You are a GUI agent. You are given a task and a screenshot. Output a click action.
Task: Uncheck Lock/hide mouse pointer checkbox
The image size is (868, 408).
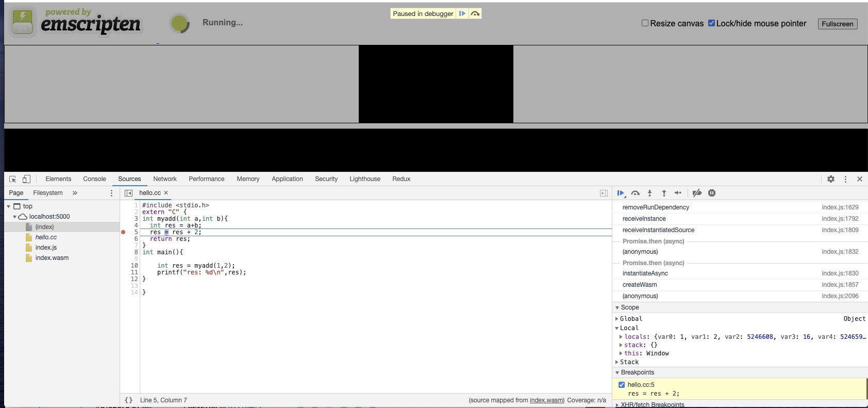point(712,23)
